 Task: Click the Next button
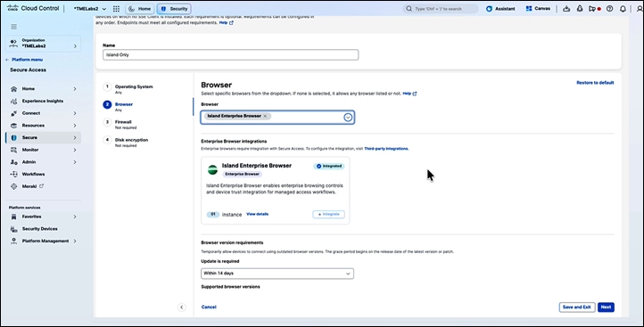tap(606, 307)
